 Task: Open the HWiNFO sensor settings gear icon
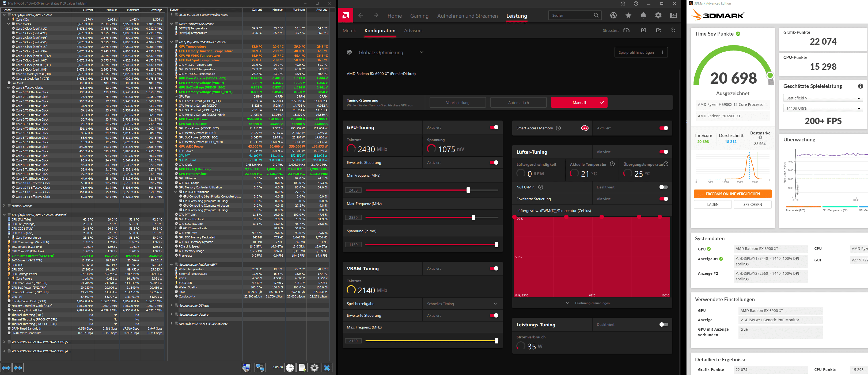pyautogui.click(x=314, y=368)
